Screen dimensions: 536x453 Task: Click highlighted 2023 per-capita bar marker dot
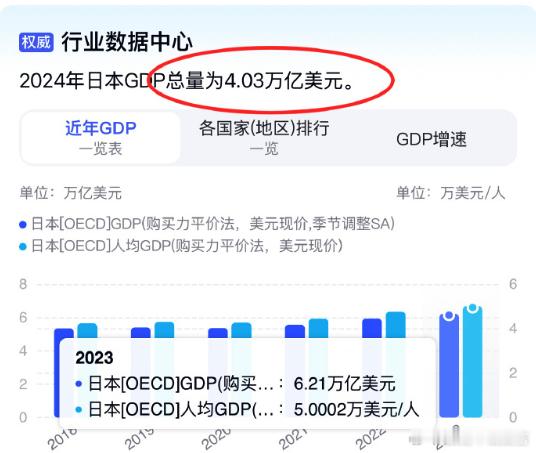472,308
